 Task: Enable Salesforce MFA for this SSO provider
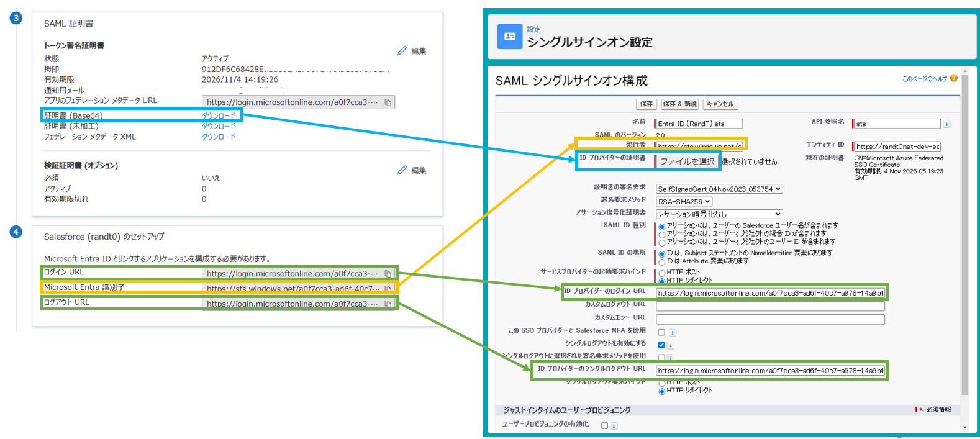tap(661, 333)
